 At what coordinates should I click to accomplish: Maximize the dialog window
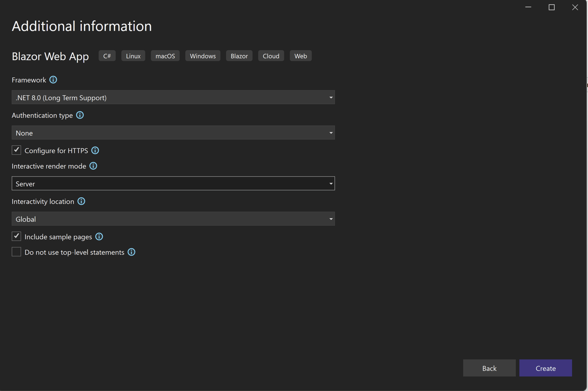tap(551, 7)
